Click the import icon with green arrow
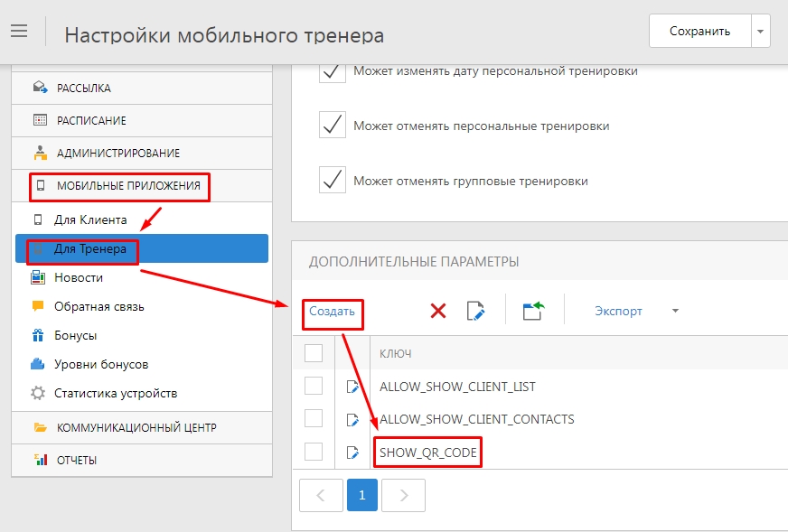788x532 pixels. pos(533,311)
